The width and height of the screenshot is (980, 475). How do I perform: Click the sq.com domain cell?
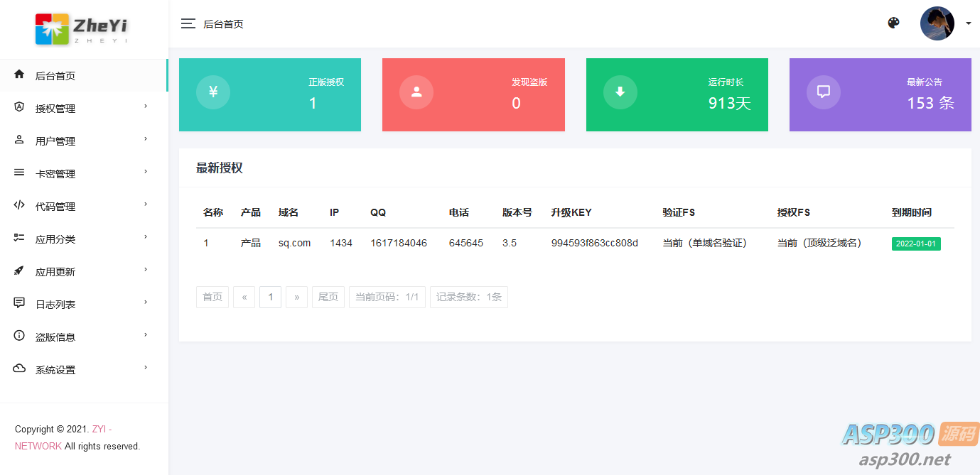tap(294, 243)
